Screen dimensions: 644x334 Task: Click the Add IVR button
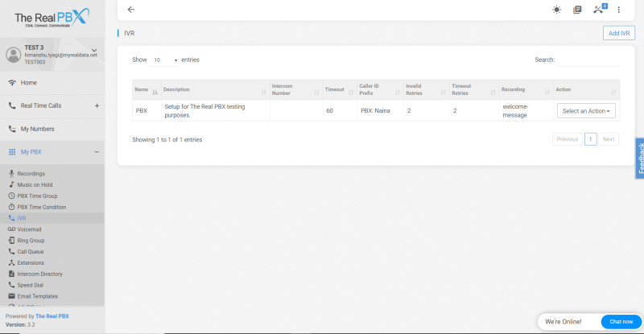618,33
